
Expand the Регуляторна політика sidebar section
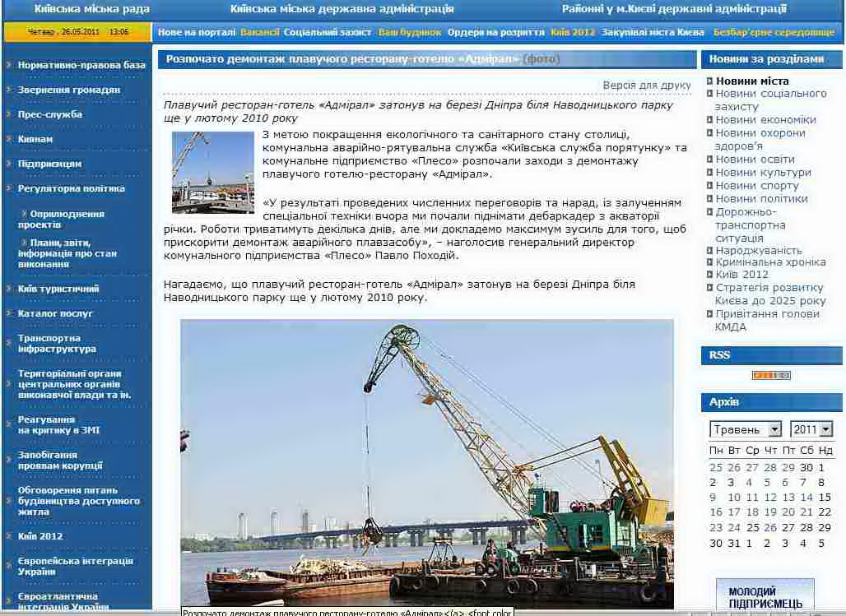tap(72, 188)
